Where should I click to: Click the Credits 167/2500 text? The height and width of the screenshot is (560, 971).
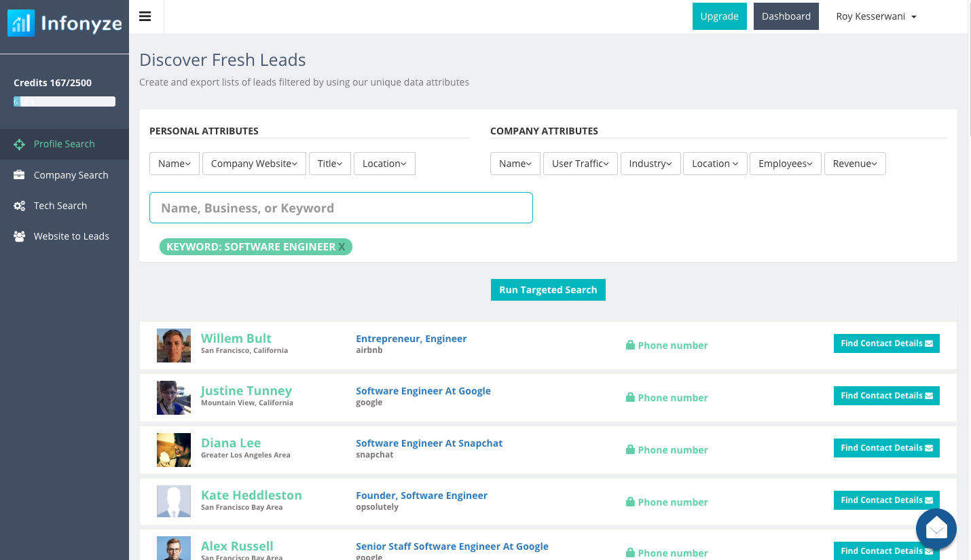pos(52,83)
